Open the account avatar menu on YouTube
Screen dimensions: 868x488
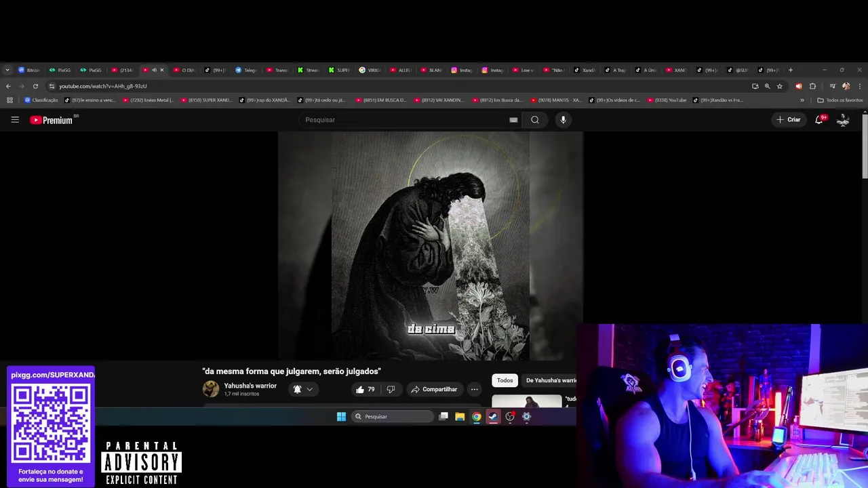[843, 120]
